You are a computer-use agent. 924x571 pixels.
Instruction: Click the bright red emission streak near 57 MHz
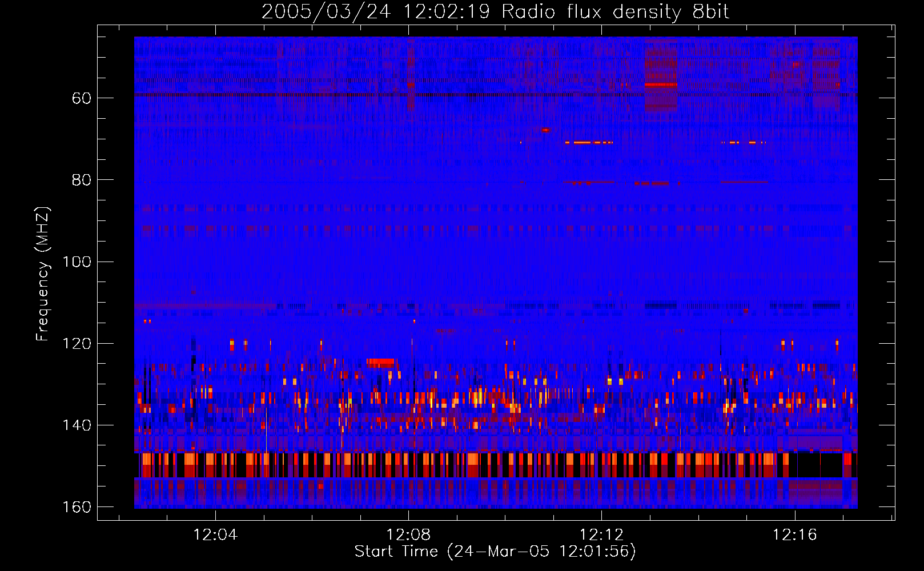point(661,85)
